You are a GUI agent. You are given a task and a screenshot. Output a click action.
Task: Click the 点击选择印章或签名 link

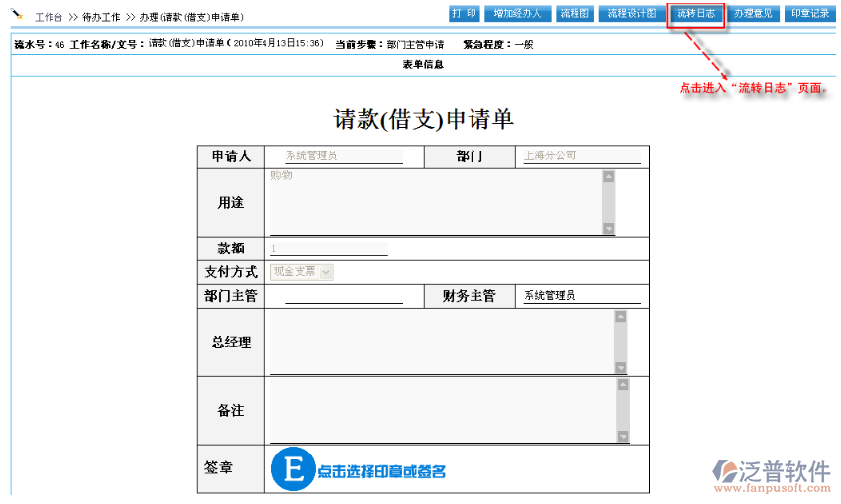pyautogui.click(x=381, y=472)
